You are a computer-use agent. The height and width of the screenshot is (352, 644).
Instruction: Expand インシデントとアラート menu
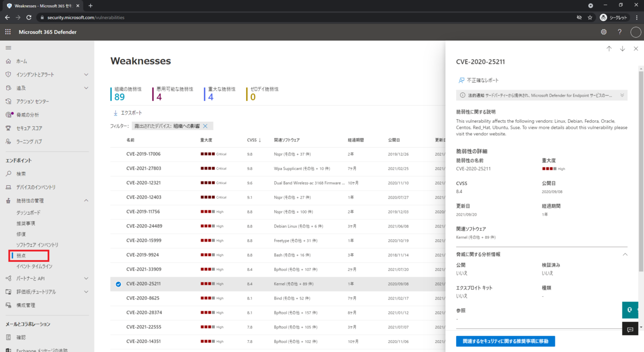click(x=47, y=75)
